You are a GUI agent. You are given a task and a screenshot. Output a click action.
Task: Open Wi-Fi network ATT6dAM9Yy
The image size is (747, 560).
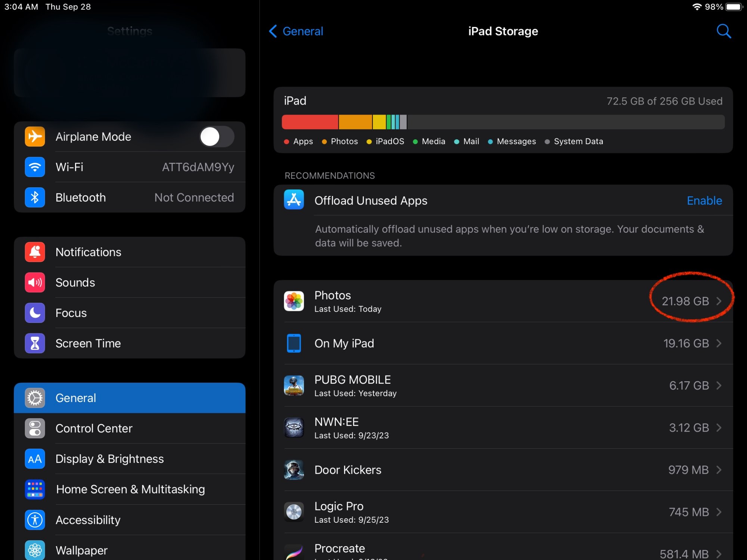click(130, 167)
